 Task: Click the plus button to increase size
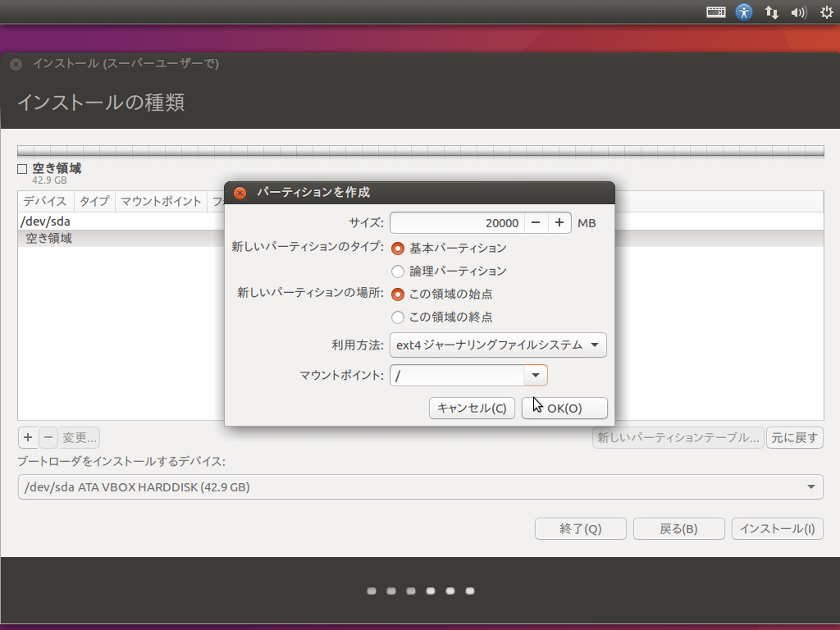[559, 223]
